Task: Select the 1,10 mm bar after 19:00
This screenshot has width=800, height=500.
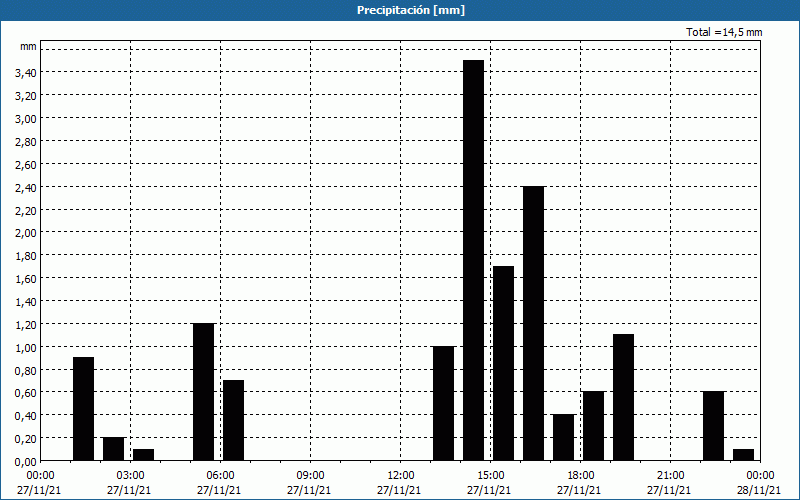Action: pos(623,397)
